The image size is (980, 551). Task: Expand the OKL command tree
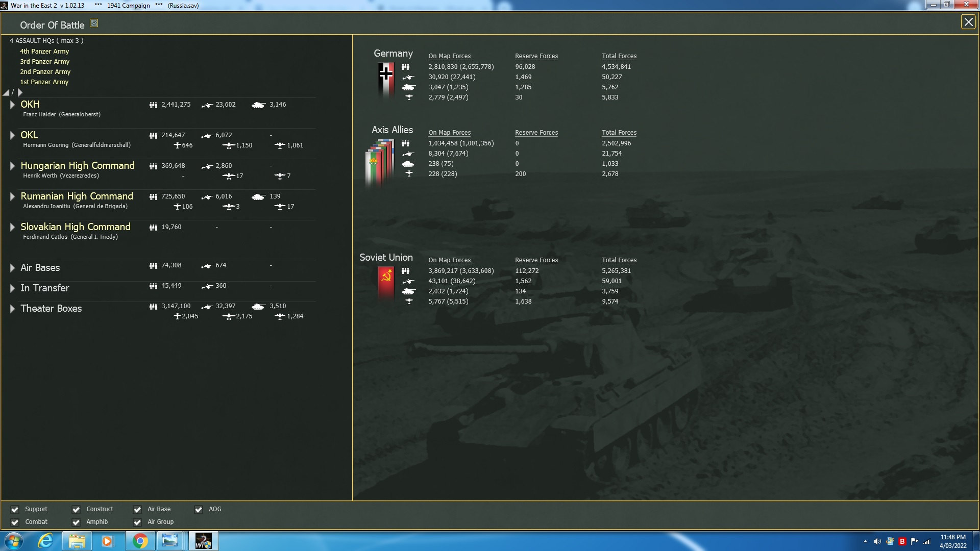coord(12,135)
